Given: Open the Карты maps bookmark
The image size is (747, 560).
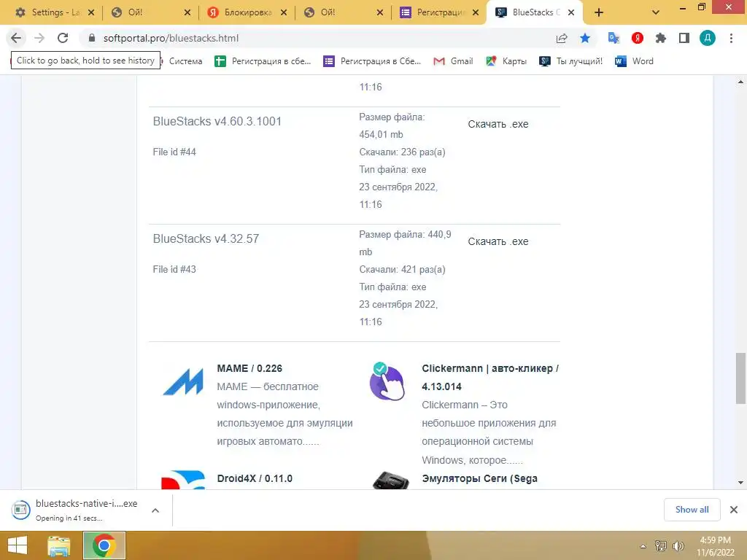Looking at the screenshot, I should point(506,61).
